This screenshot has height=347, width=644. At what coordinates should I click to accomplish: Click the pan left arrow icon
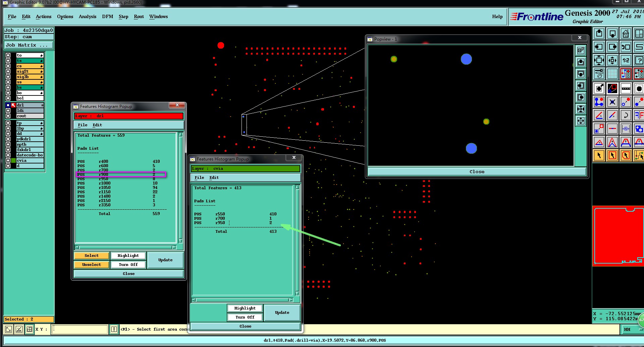pyautogui.click(x=599, y=47)
